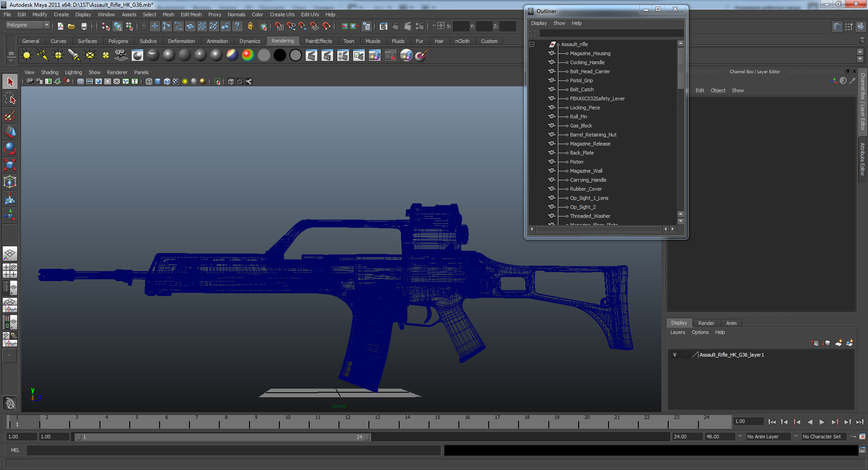Click the Save Scene disk icon
Screen dimensions: 868x470
(x=84, y=26)
